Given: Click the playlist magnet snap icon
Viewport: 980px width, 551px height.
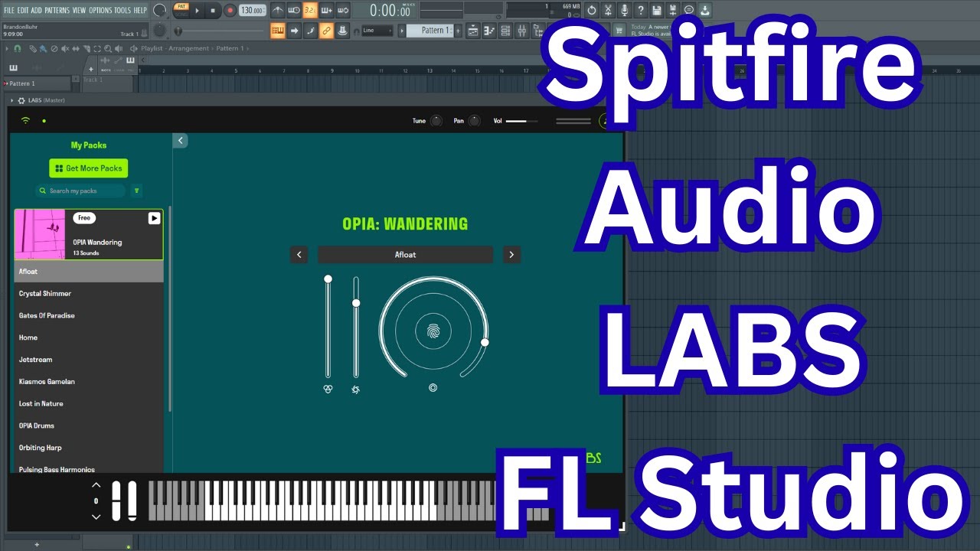Looking at the screenshot, I should pos(17,48).
